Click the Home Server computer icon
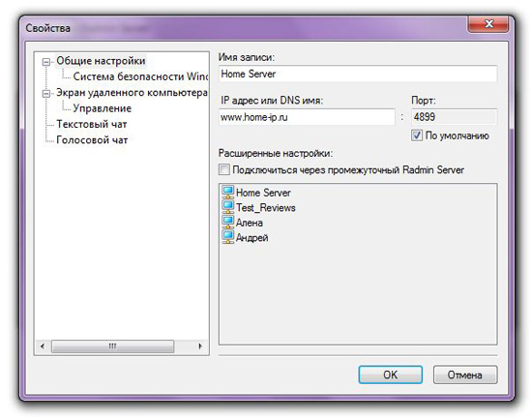 227,192
